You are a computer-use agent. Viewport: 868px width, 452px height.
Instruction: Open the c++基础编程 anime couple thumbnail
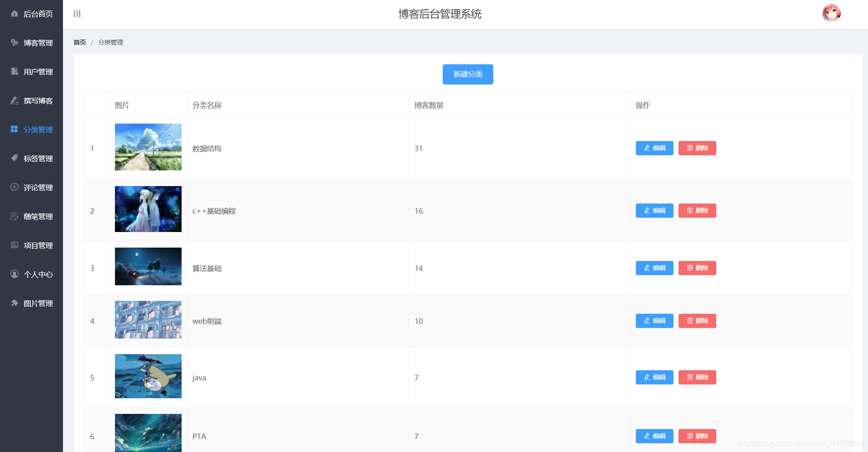click(148, 209)
